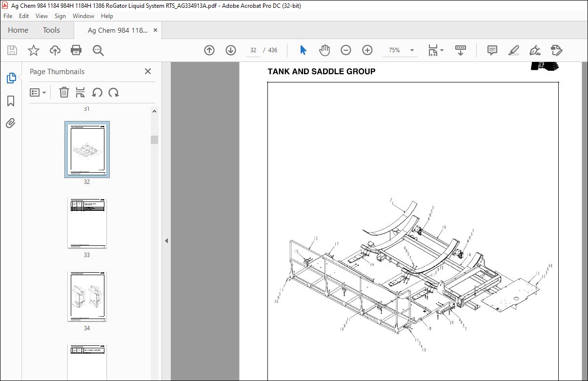Open the Bookmarks sidebar panel

[x=11, y=101]
